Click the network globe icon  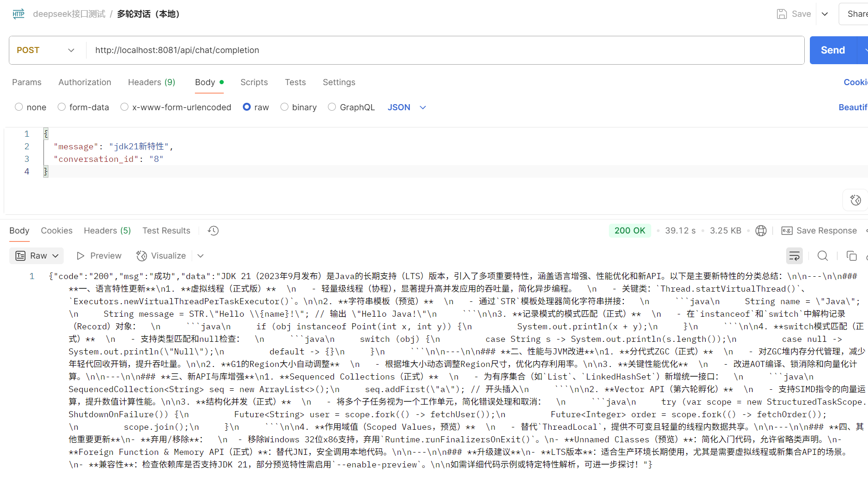(761, 231)
